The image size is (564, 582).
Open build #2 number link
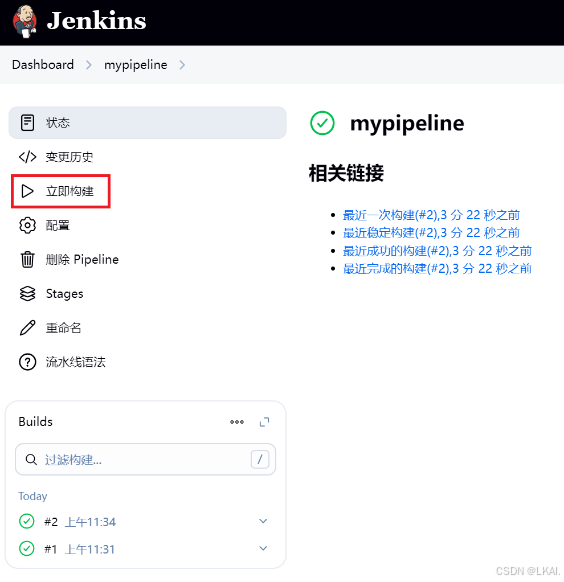click(x=51, y=522)
